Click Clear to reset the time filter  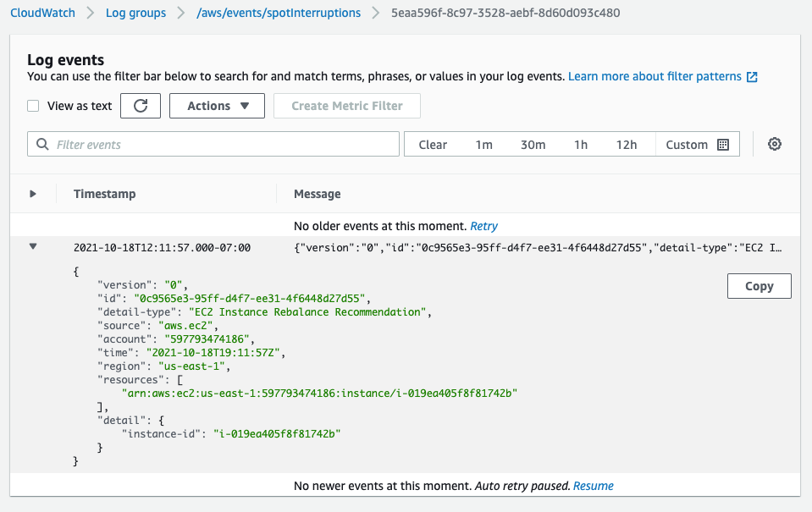tap(433, 144)
